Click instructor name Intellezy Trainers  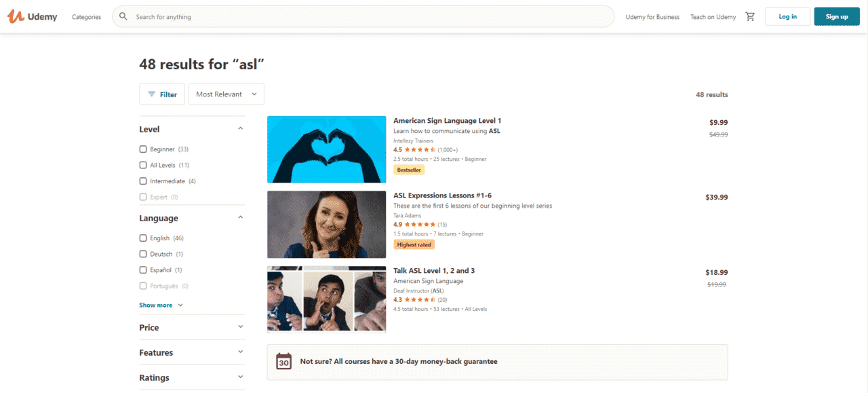(413, 141)
